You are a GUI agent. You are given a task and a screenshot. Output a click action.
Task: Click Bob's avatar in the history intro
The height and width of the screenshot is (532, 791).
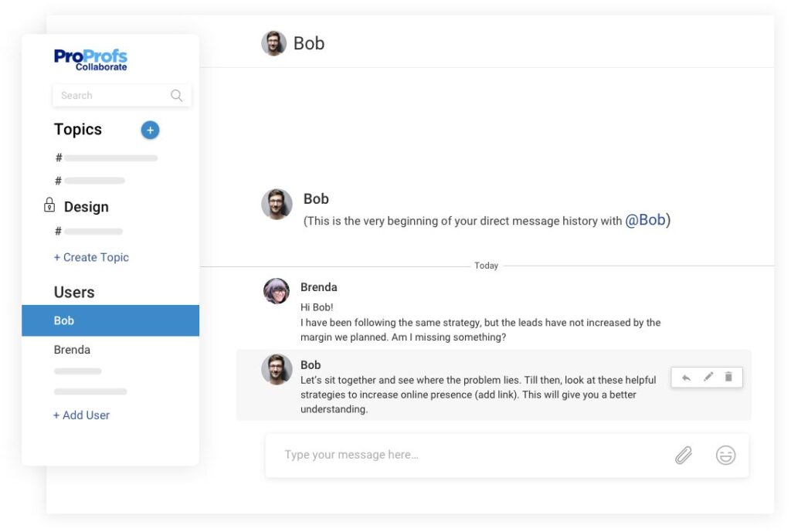click(x=277, y=204)
